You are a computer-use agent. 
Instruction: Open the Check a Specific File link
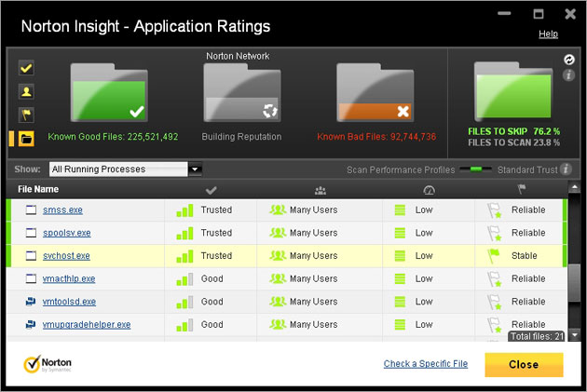pyautogui.click(x=426, y=363)
